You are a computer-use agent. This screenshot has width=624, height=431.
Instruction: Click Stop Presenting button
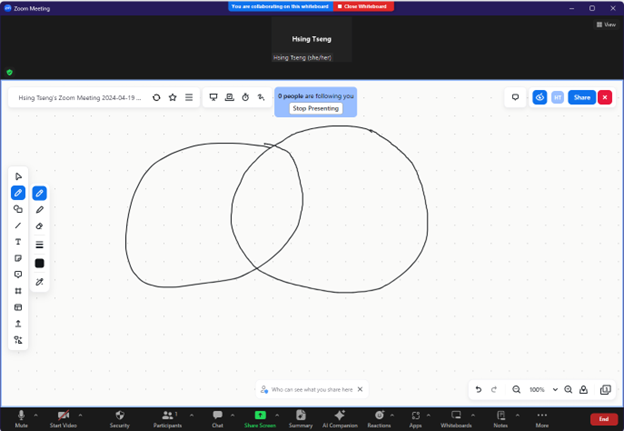316,108
